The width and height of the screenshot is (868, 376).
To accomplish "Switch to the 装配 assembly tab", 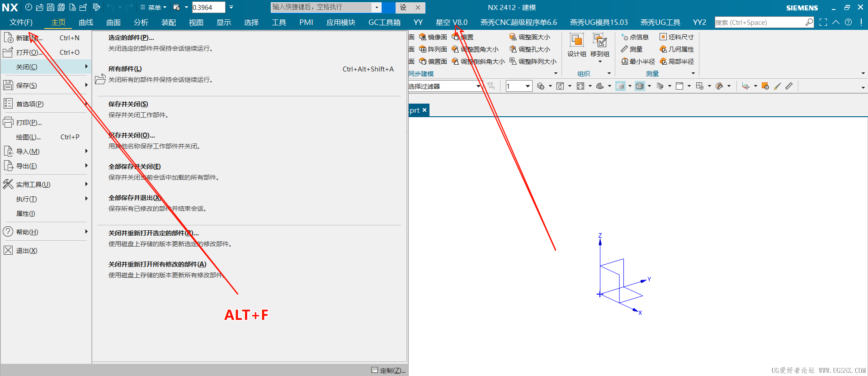I will [169, 22].
